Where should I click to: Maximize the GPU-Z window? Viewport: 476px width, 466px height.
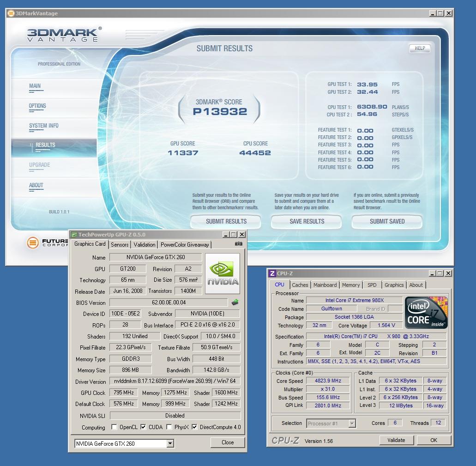234,235
